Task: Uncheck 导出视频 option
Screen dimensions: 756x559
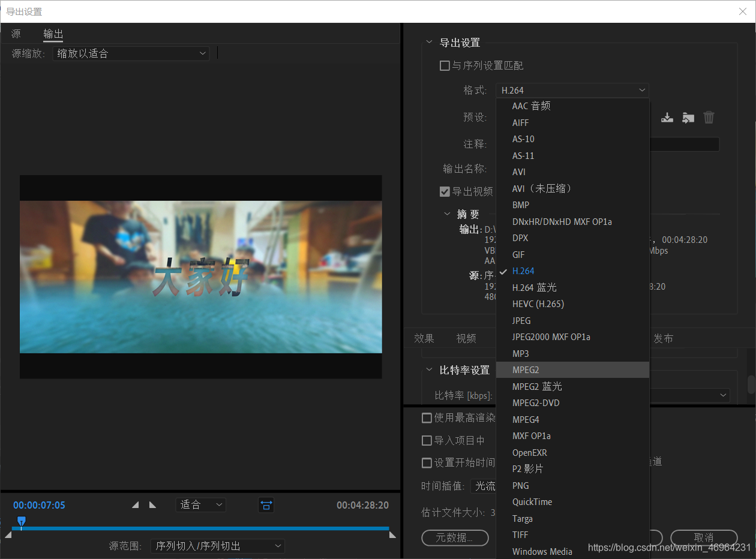Action: click(x=445, y=191)
